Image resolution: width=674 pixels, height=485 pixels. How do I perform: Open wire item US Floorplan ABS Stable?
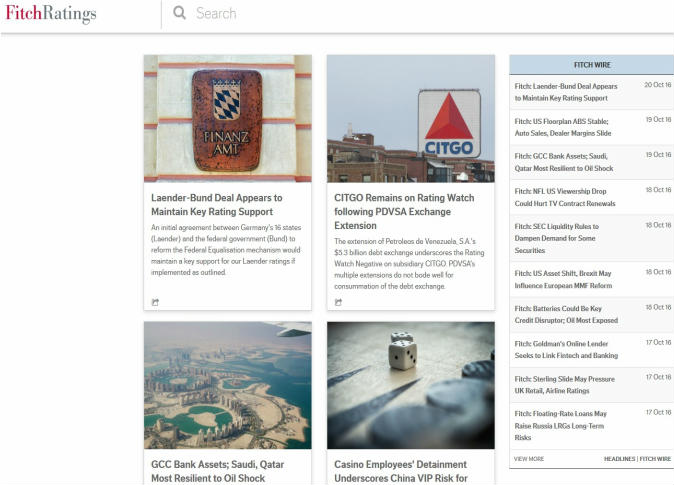(563, 127)
